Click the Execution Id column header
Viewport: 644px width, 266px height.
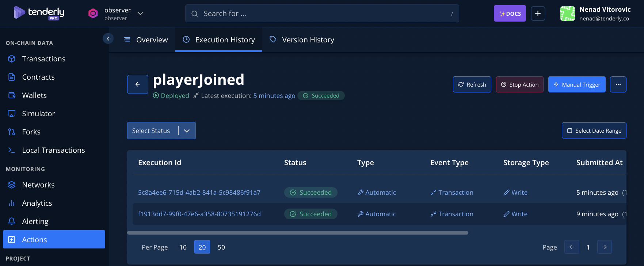[160, 163]
